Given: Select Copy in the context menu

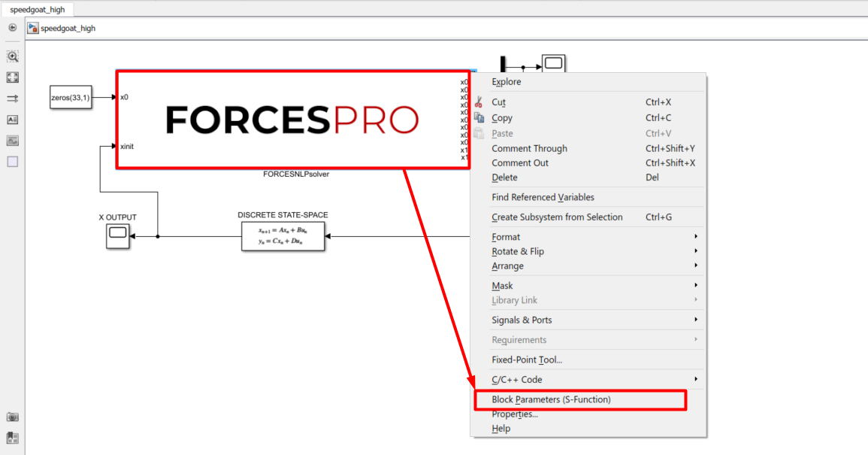Looking at the screenshot, I should click(x=502, y=118).
